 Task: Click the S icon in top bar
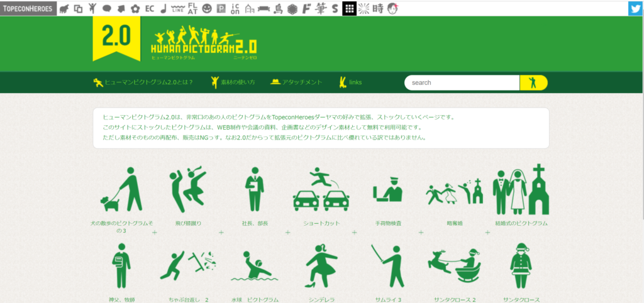[335, 8]
